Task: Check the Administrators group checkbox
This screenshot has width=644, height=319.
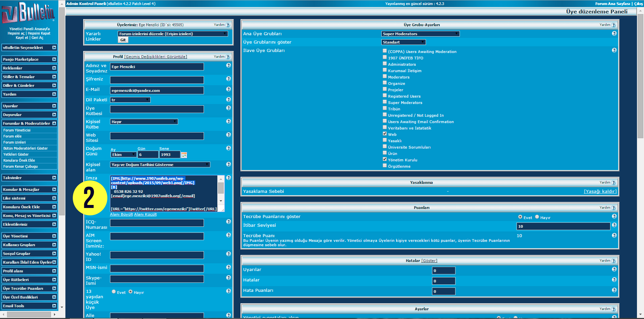Action: tap(385, 63)
